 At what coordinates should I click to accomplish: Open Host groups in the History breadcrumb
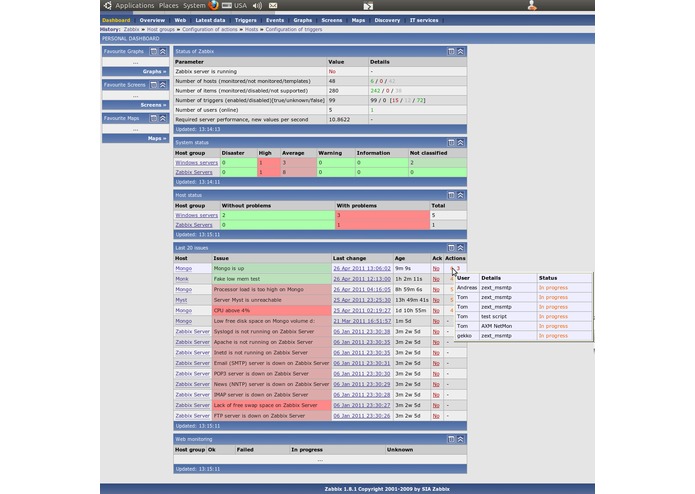point(160,29)
